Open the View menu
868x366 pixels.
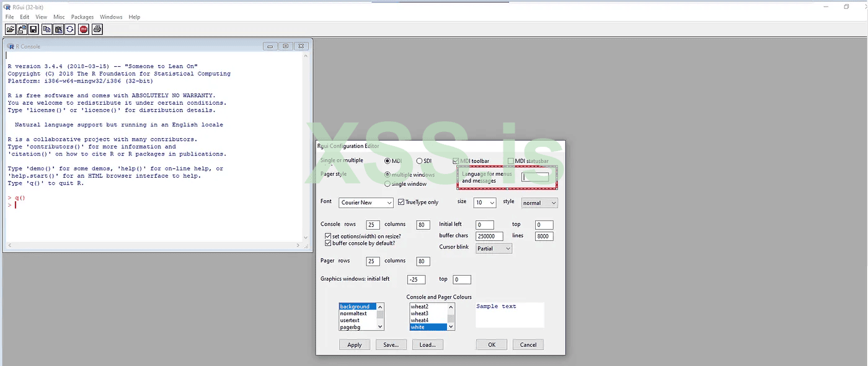pyautogui.click(x=41, y=17)
